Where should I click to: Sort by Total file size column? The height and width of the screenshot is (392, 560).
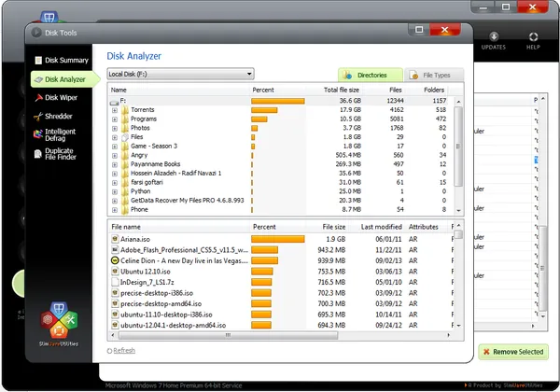tap(342, 90)
